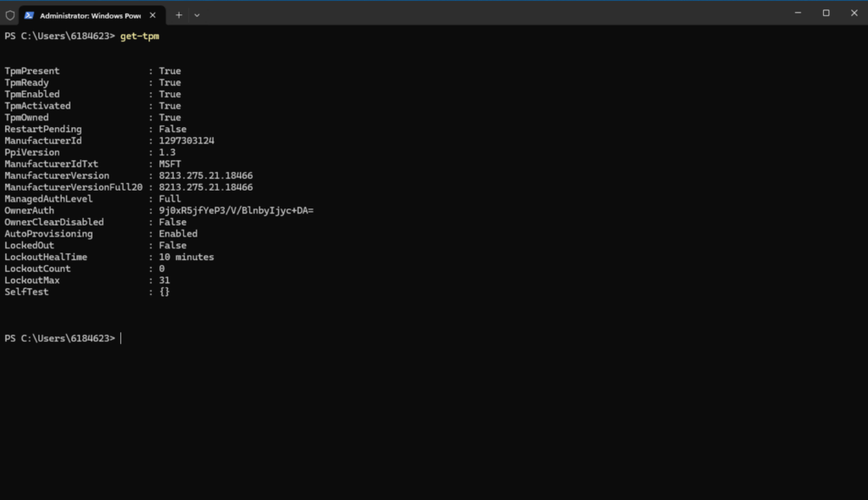The height and width of the screenshot is (500, 868).
Task: Click the PowerShell icon on the active tab
Action: pyautogui.click(x=30, y=14)
